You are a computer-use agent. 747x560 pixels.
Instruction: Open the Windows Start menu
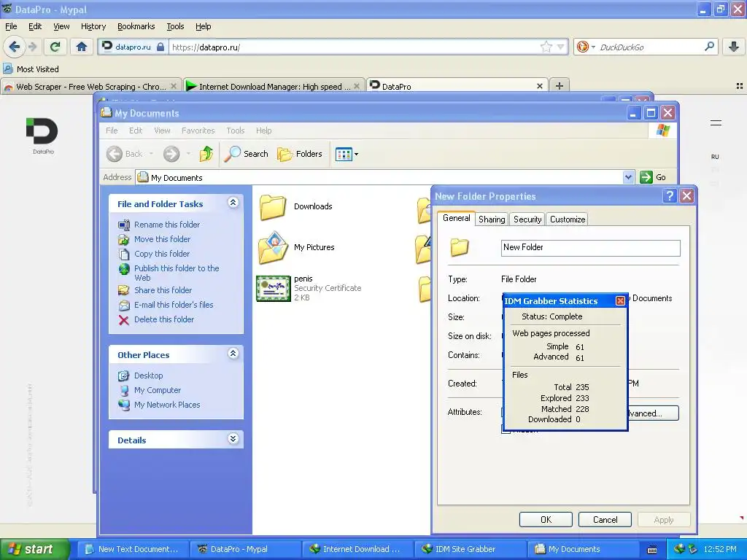tap(34, 549)
